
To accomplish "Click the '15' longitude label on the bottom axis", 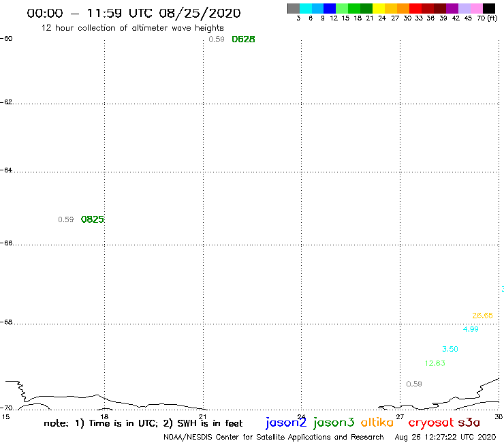I will pos(5,417).
